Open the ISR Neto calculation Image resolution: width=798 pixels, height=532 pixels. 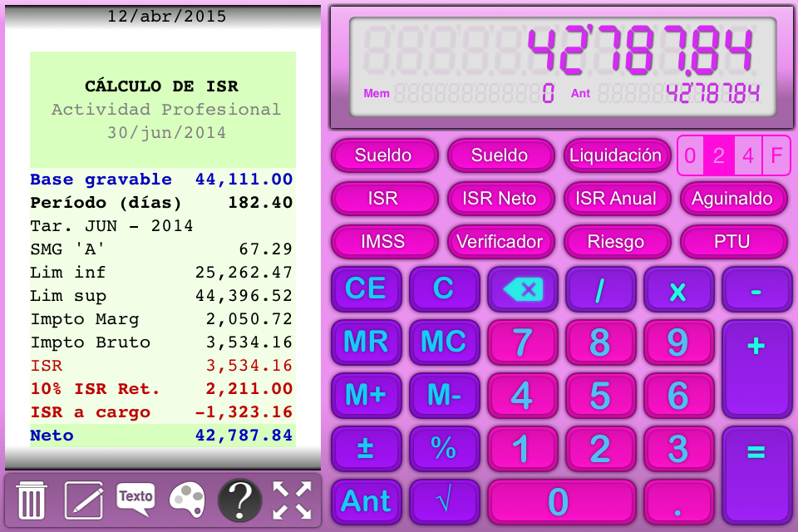[x=500, y=199]
